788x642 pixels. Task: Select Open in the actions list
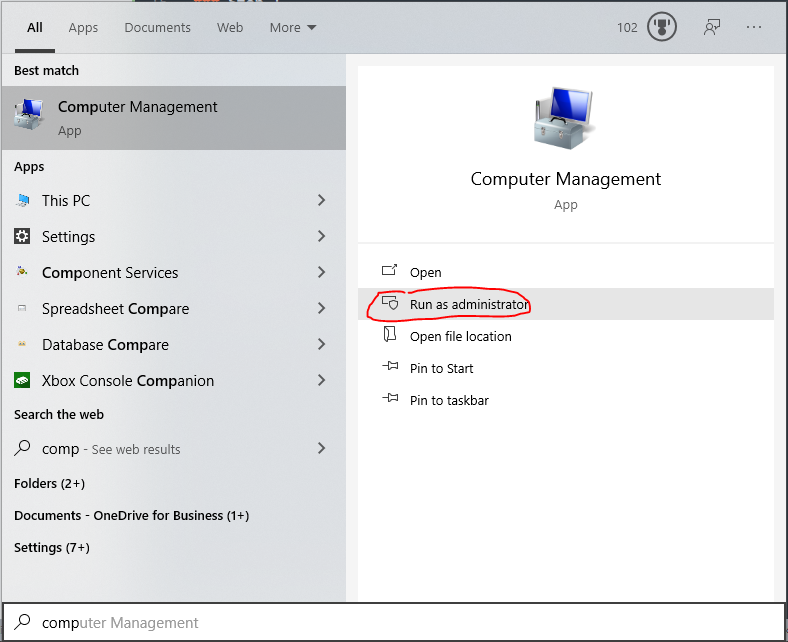click(566, 272)
